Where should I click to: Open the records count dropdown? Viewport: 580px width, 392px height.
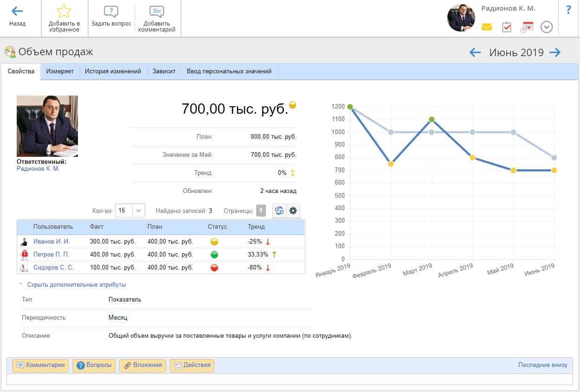[x=139, y=211]
